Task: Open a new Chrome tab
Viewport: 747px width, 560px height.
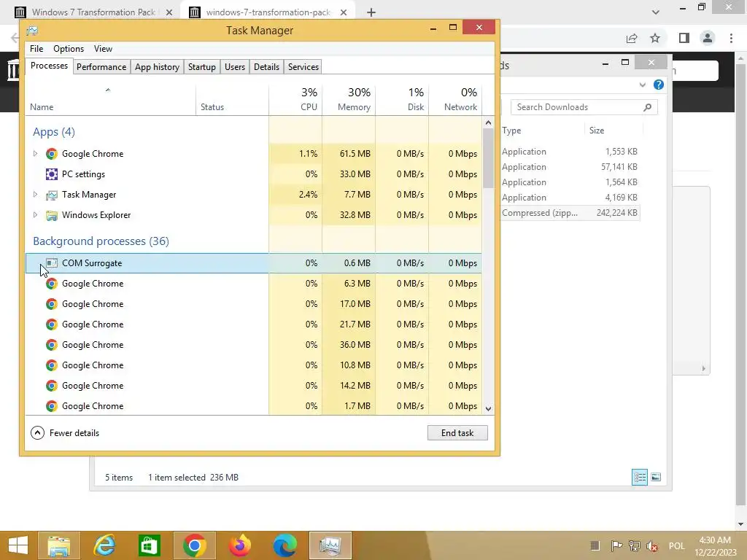Action: click(x=371, y=12)
